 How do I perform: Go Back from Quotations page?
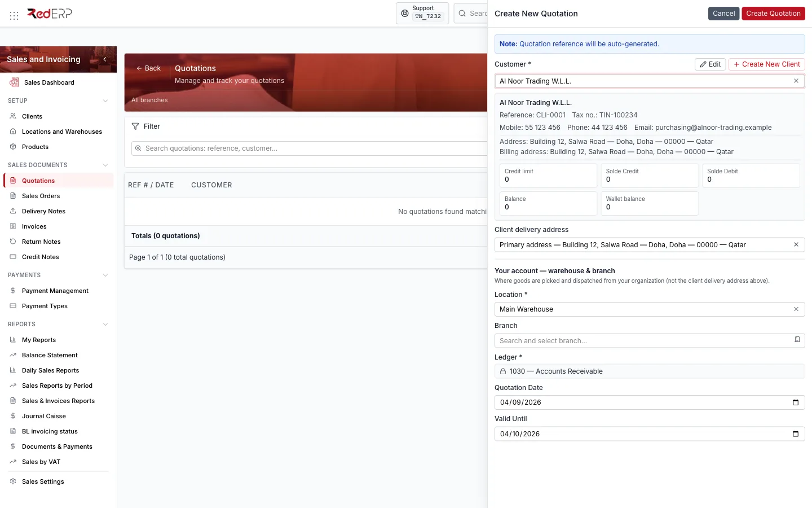pos(148,68)
